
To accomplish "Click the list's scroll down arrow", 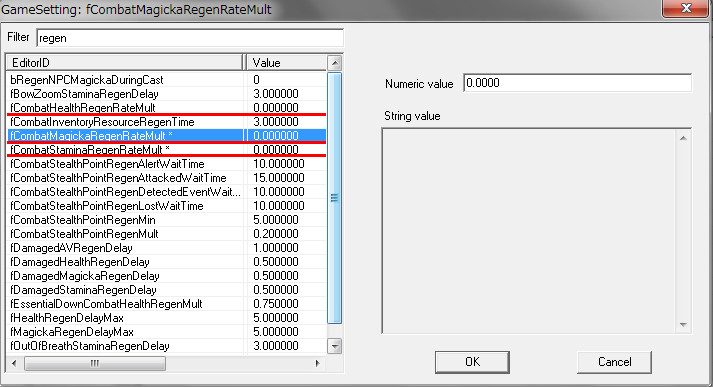I will (x=335, y=346).
